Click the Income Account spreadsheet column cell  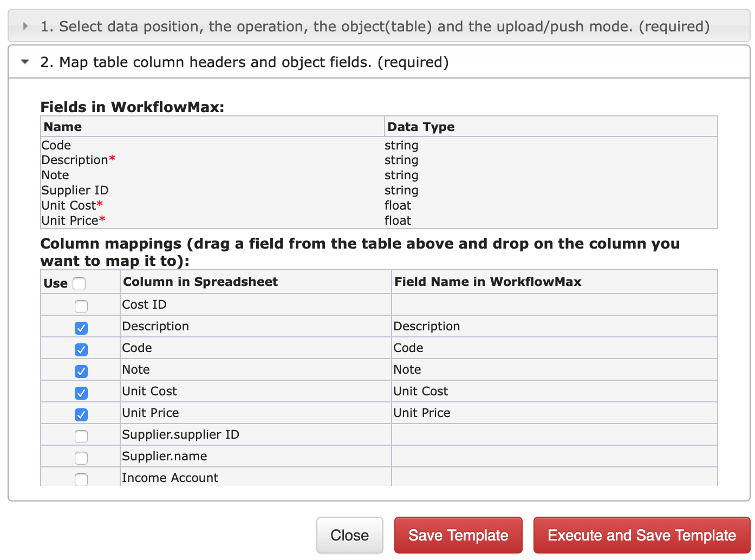256,477
